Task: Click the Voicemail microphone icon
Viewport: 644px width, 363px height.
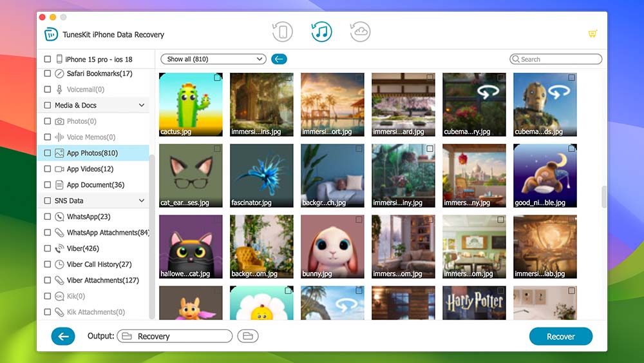Action: 59,89
